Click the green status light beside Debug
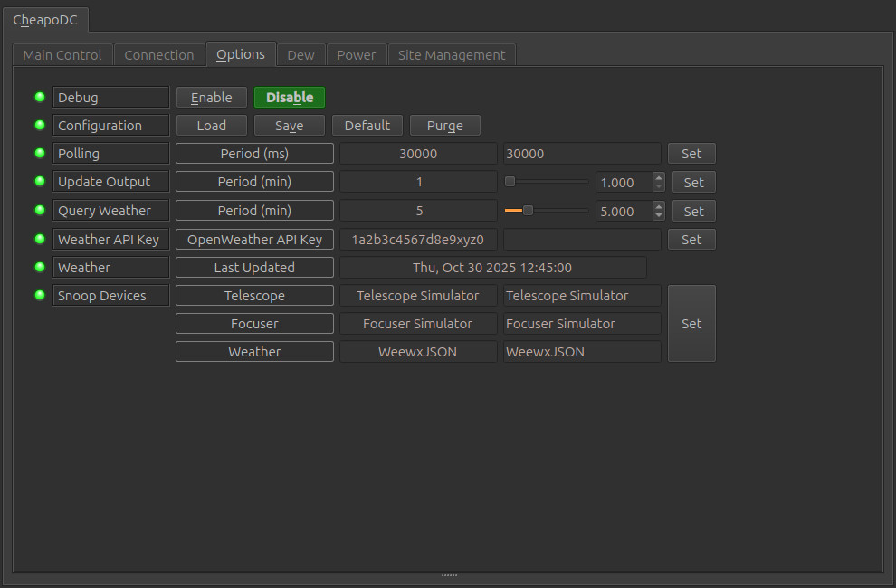Viewport: 896px width, 588px height. coord(39,97)
